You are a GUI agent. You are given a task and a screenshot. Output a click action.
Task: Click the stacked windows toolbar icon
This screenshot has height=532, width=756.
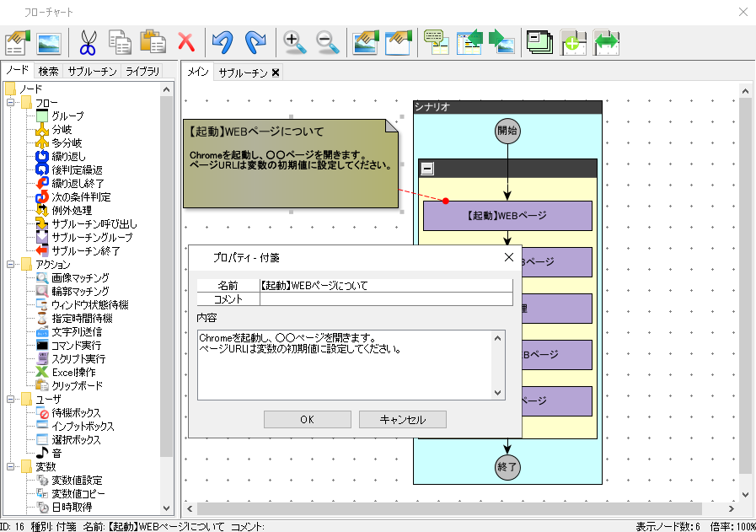[x=540, y=42]
